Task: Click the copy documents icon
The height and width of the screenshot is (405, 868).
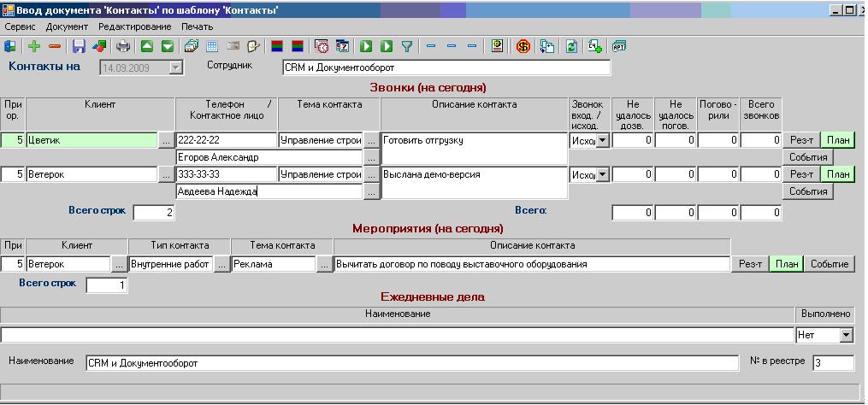Action: 547,46
